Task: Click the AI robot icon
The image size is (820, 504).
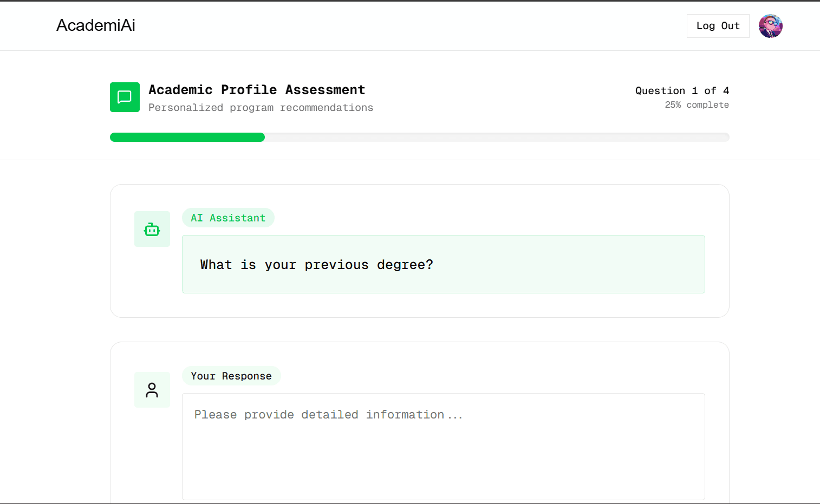Action: [x=152, y=230]
